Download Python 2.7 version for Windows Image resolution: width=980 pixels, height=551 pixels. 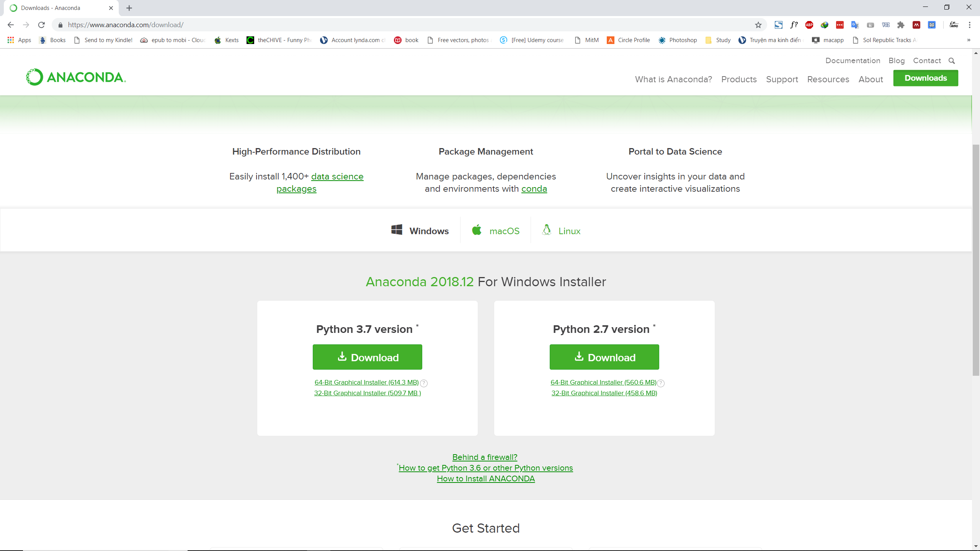tap(604, 357)
